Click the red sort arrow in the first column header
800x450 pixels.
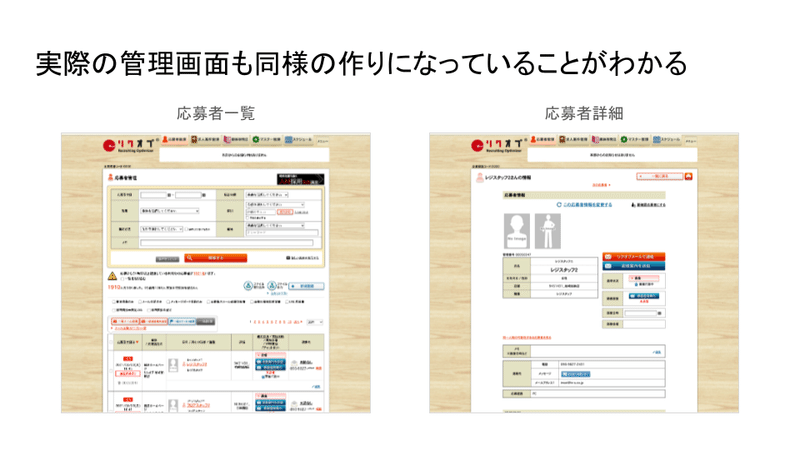(137, 342)
